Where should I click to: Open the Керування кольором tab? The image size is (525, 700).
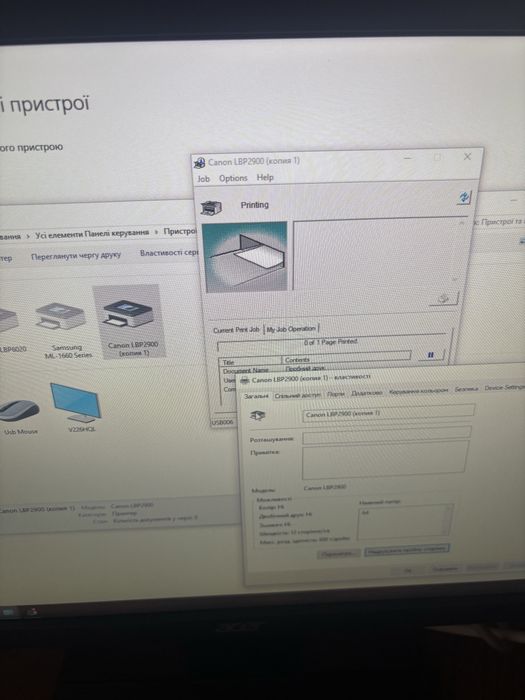point(418,391)
